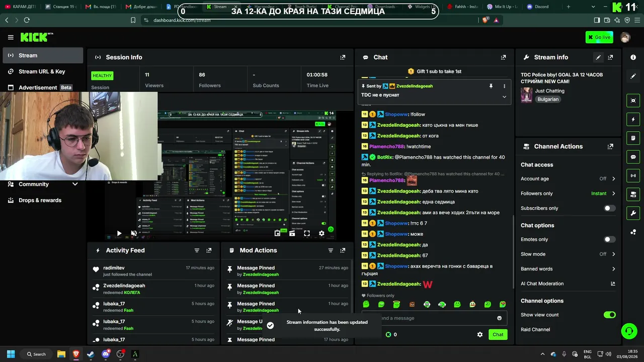The image size is (644, 362).
Task: Toggle the Subscribers only switch
Action: click(609, 208)
